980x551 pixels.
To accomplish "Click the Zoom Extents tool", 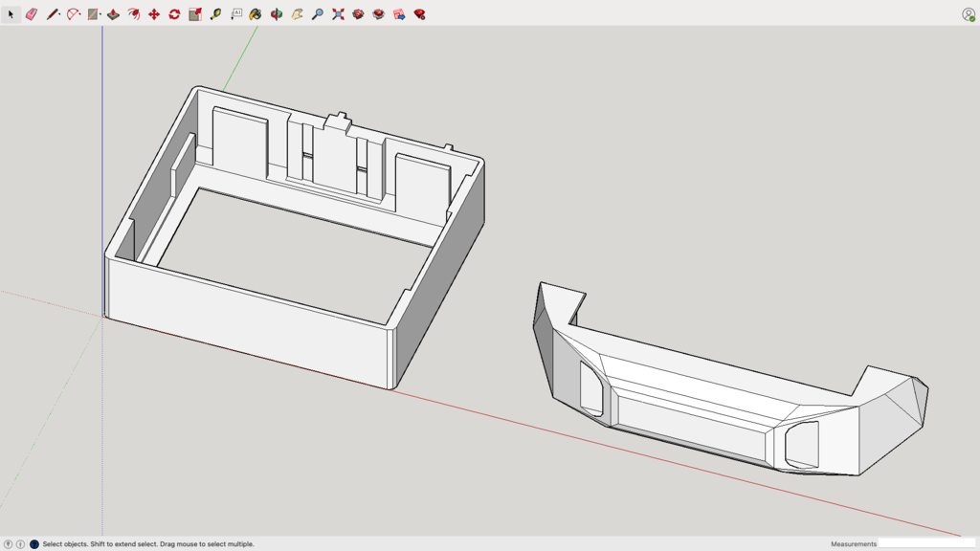I will [x=338, y=14].
